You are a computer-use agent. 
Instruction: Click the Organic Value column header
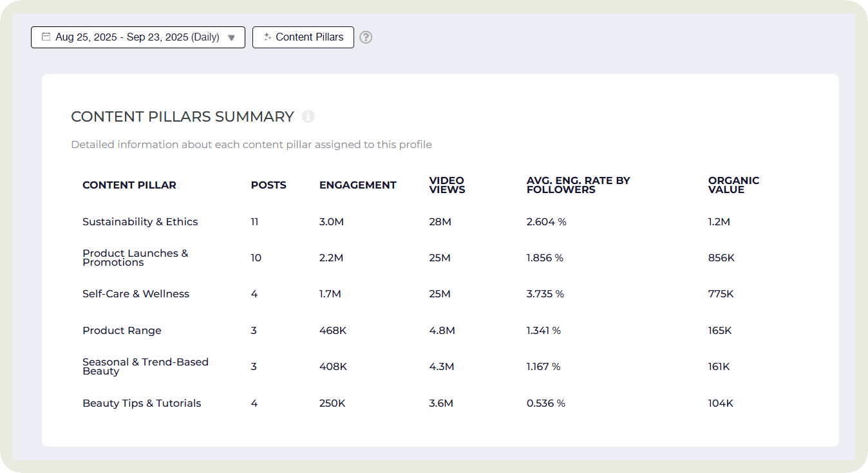click(x=733, y=185)
